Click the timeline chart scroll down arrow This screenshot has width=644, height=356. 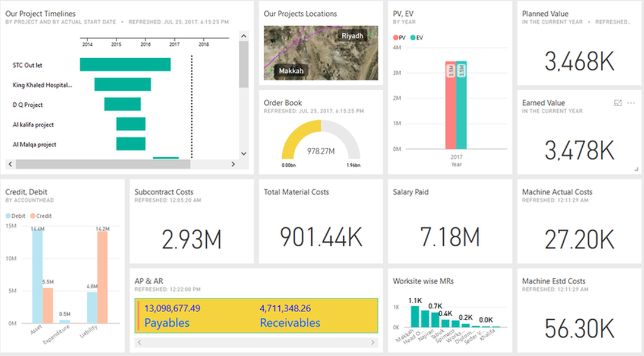pos(244,154)
